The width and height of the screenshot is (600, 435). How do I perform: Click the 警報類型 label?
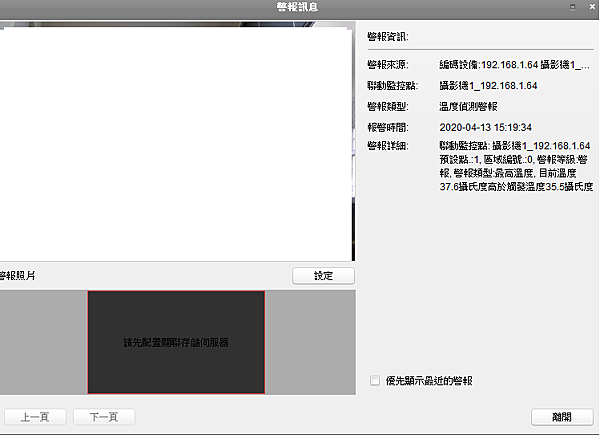tap(388, 107)
